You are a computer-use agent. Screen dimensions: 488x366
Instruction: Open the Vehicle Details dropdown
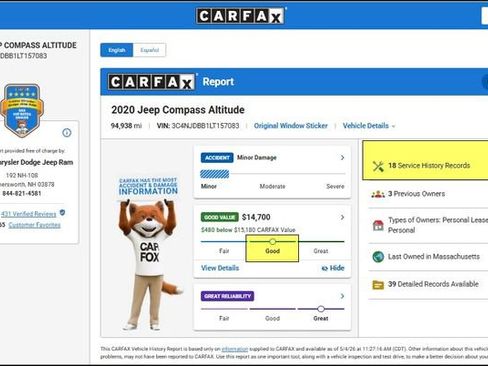369,126
